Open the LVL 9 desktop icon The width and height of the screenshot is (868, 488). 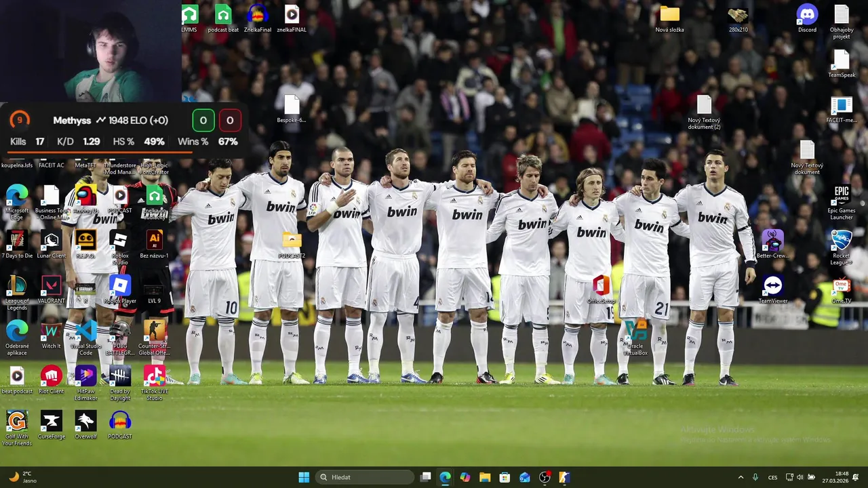[x=155, y=290]
